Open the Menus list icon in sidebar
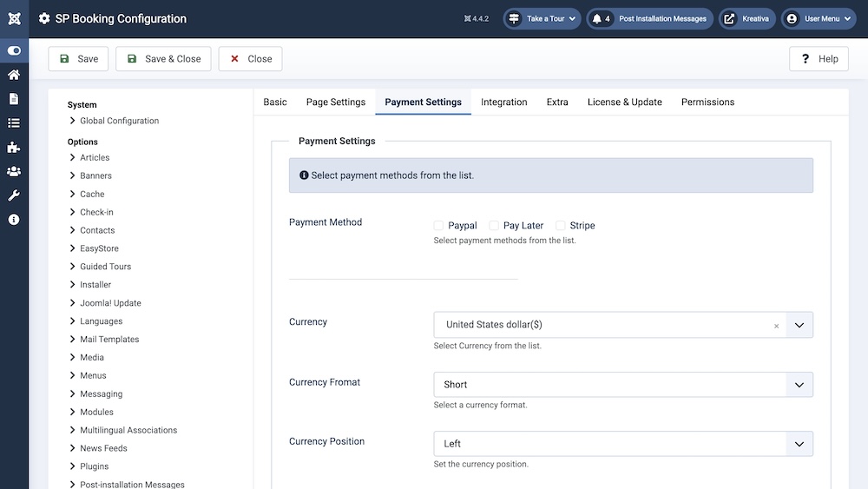 click(14, 123)
